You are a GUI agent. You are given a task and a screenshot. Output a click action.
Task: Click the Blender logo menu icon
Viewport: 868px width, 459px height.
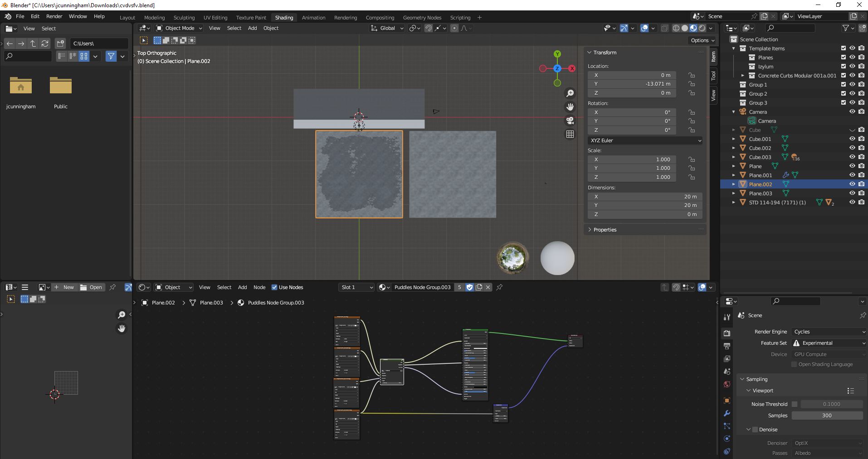click(8, 16)
